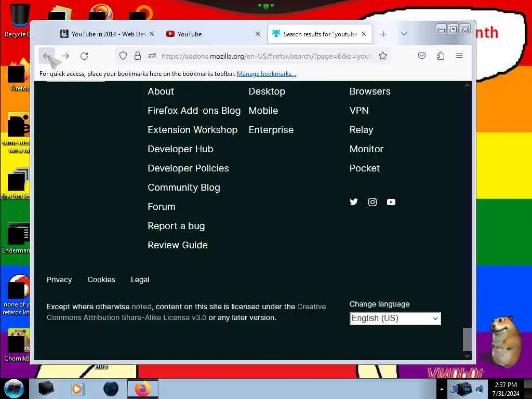Click the VPN link
This screenshot has width=532, height=399.
359,111
